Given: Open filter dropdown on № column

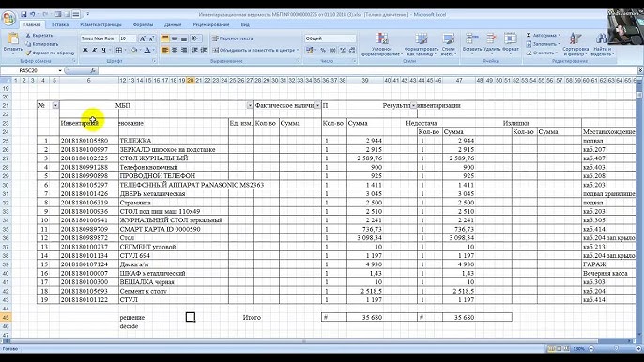Looking at the screenshot, I should [x=55, y=105].
